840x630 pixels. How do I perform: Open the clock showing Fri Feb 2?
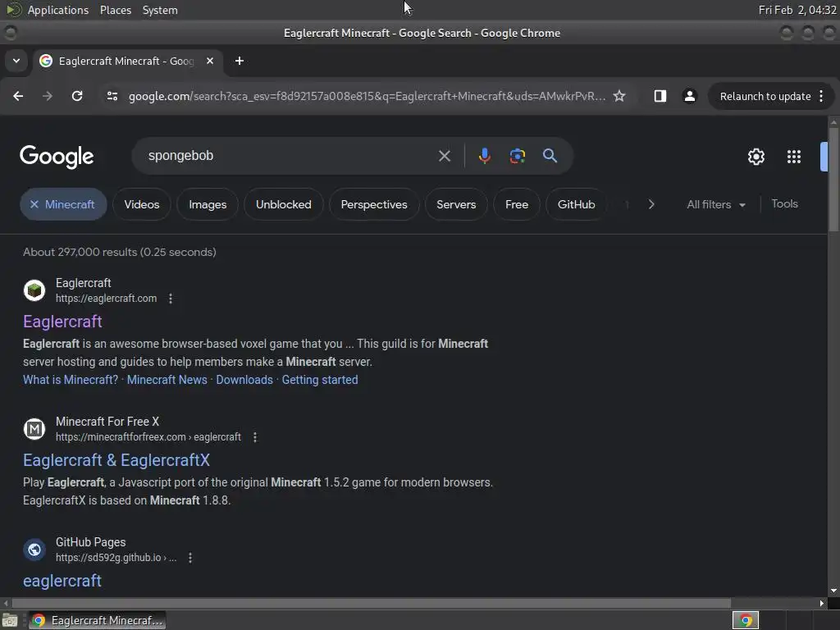(797, 10)
